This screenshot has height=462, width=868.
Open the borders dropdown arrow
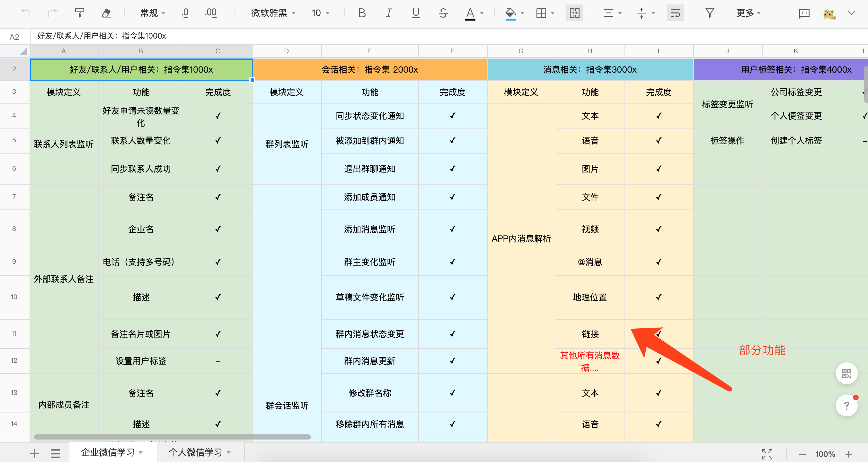pos(553,13)
